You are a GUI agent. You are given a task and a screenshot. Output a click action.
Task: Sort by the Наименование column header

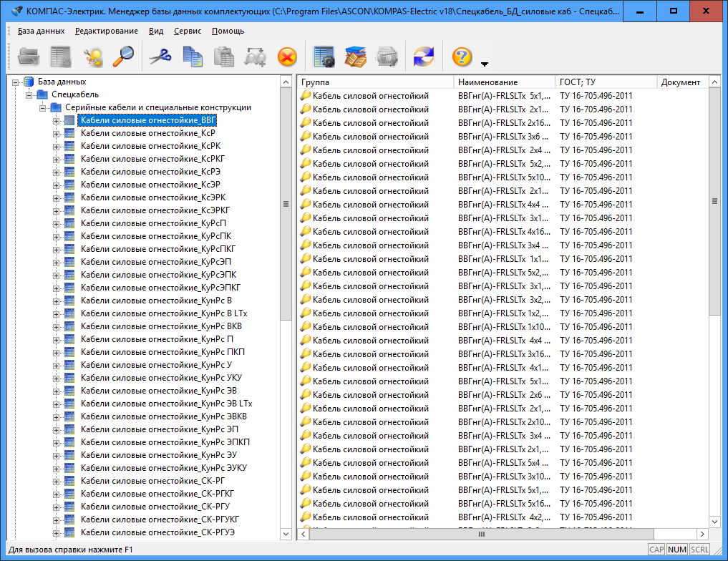pyautogui.click(x=504, y=82)
